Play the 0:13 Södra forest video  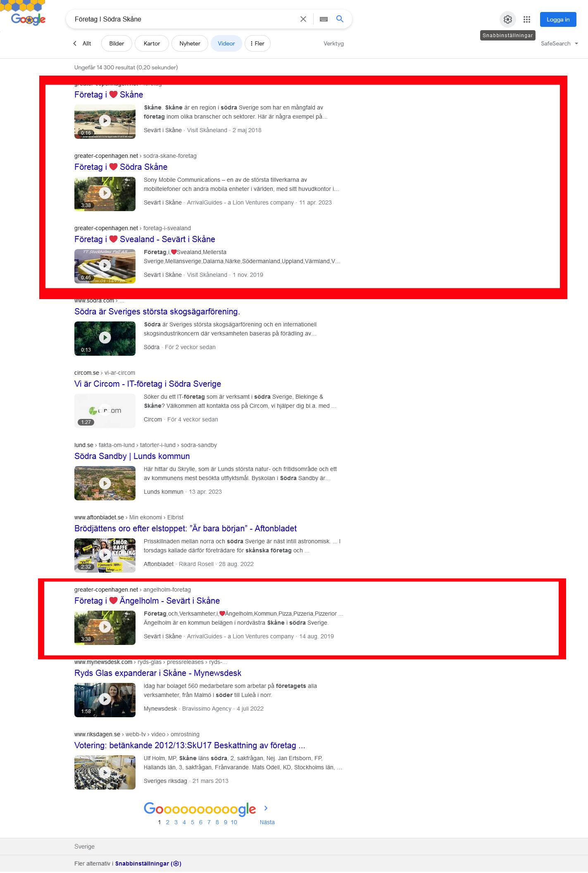(105, 338)
